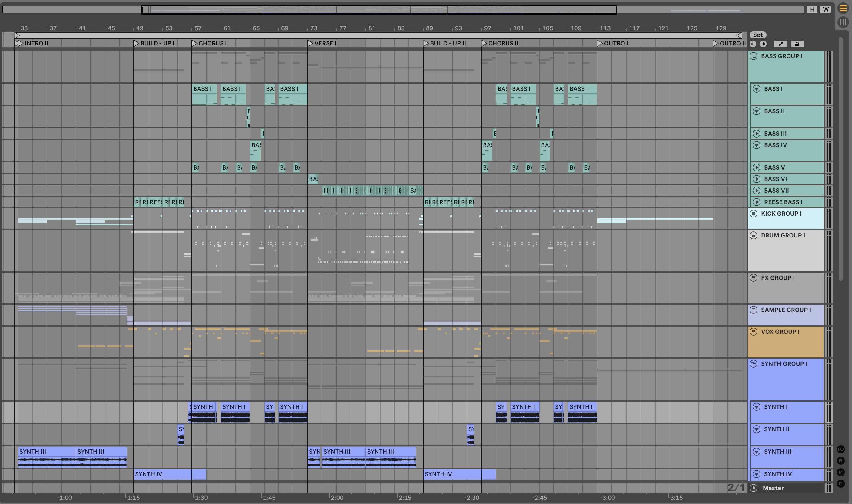Switch to Arrangement View selector icon
852x504 pixels.
[x=843, y=8]
